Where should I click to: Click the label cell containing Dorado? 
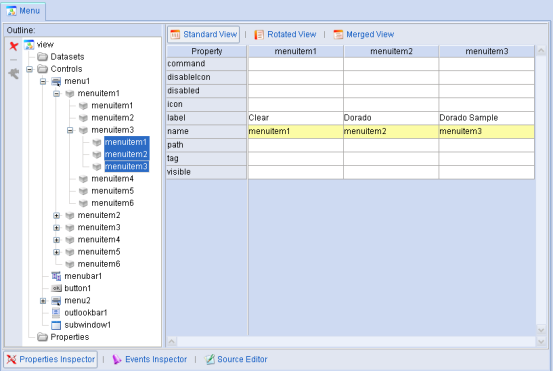point(391,118)
